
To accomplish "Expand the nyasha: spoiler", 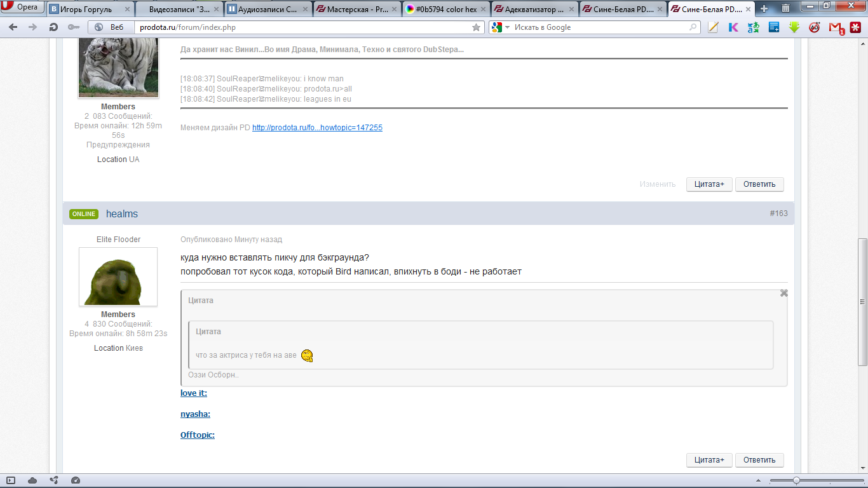I will pyautogui.click(x=195, y=414).
